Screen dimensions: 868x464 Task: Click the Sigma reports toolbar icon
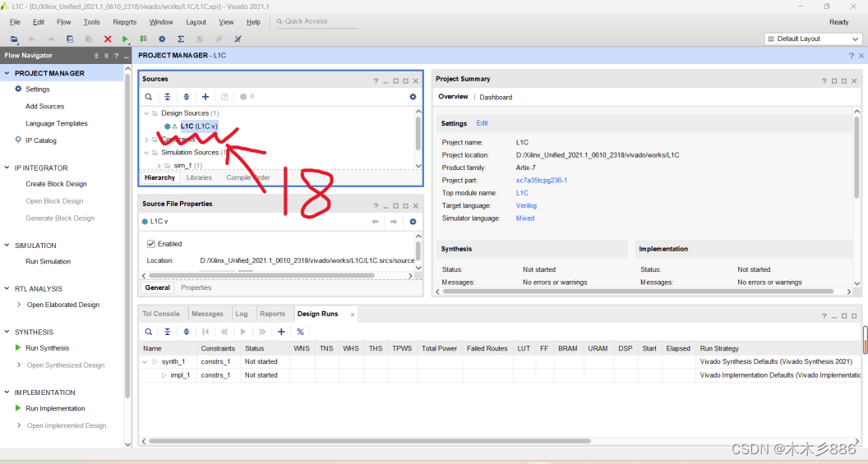coord(181,39)
